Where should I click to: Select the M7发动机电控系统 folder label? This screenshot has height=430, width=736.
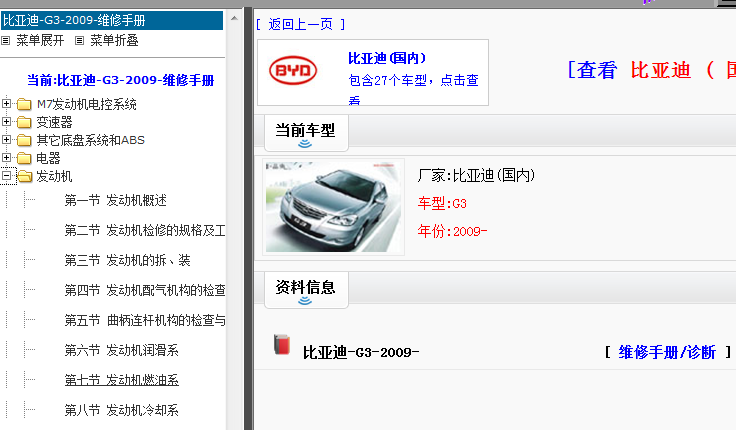(x=87, y=104)
